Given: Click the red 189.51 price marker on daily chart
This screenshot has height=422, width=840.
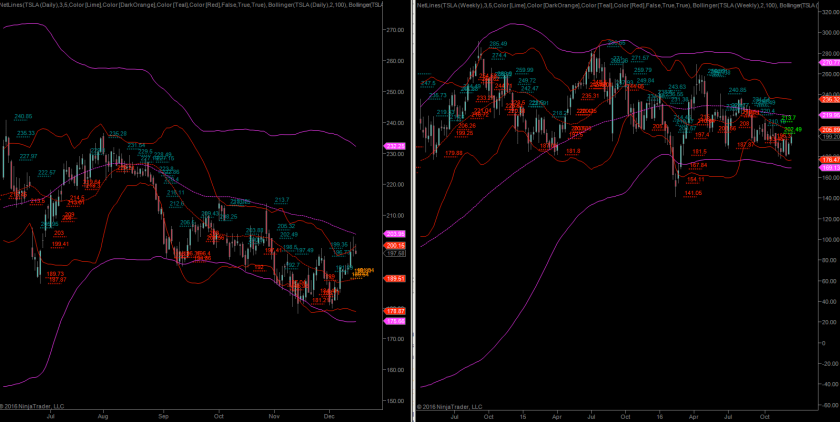Looking at the screenshot, I should [395, 278].
